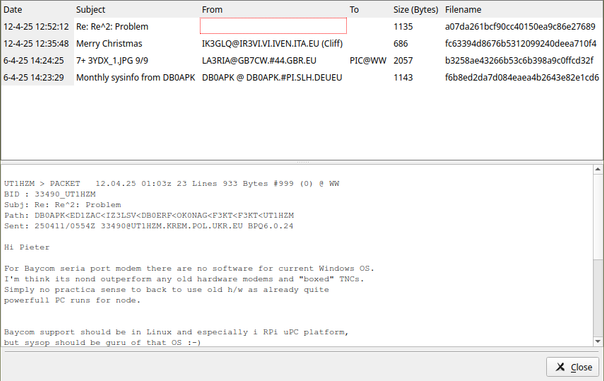Click the message pane scroll-down arrow
Screen dimensions: 604x381
pyautogui.click(x=598, y=341)
